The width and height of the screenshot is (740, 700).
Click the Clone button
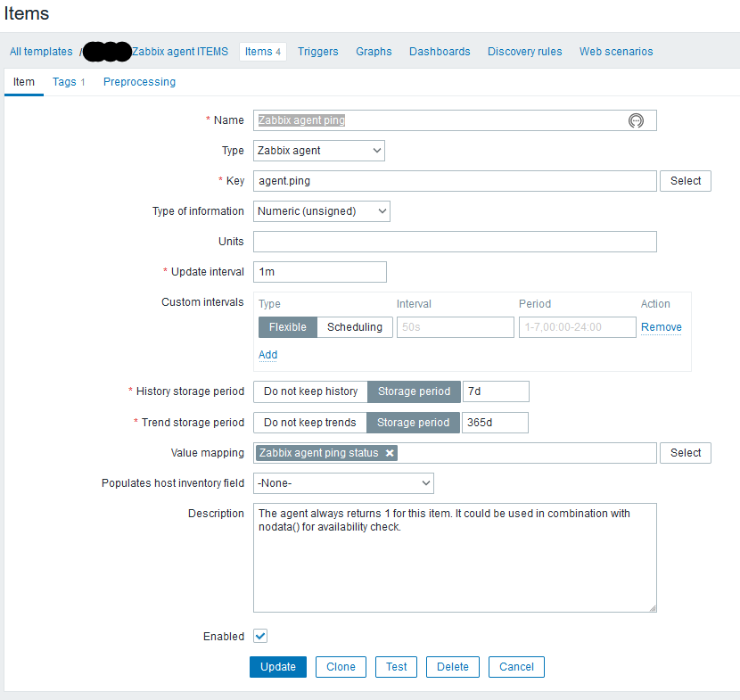(x=341, y=667)
